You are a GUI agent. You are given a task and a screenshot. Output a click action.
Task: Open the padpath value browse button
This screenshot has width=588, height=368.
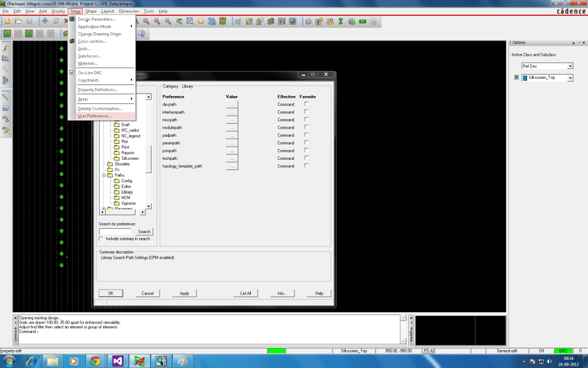click(232, 136)
